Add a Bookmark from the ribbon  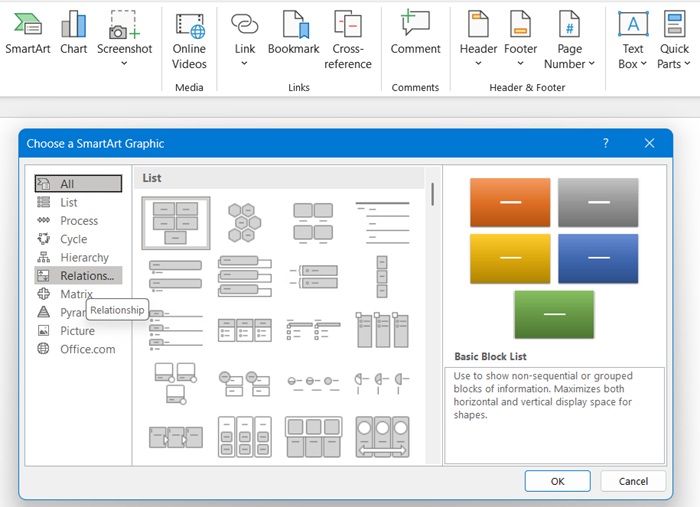click(293, 33)
